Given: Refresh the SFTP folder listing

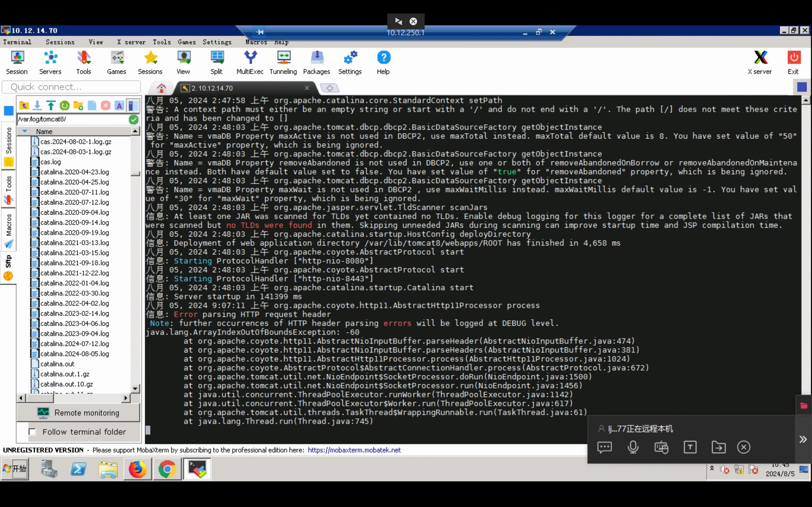Looking at the screenshot, I should 64,106.
